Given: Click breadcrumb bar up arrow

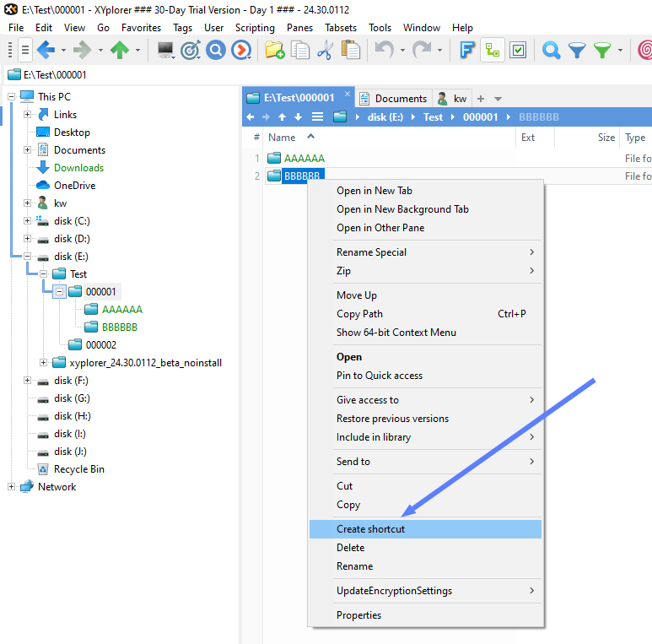Looking at the screenshot, I should click(x=282, y=117).
